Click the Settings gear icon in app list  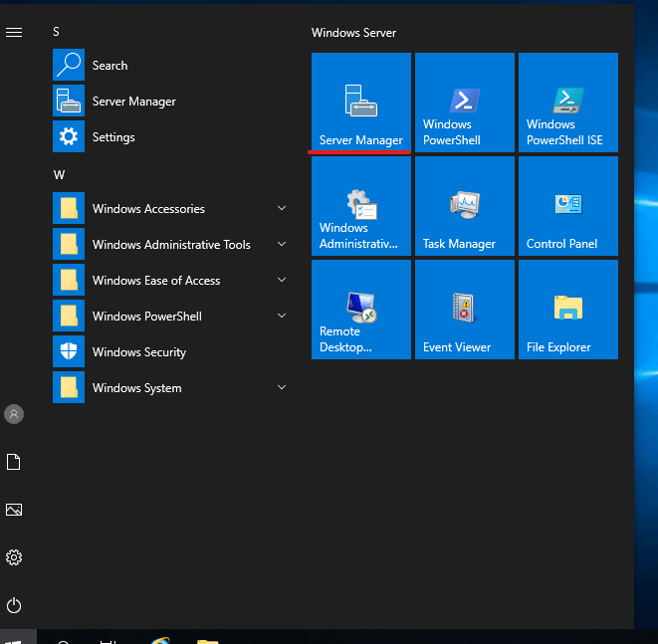[69, 136]
